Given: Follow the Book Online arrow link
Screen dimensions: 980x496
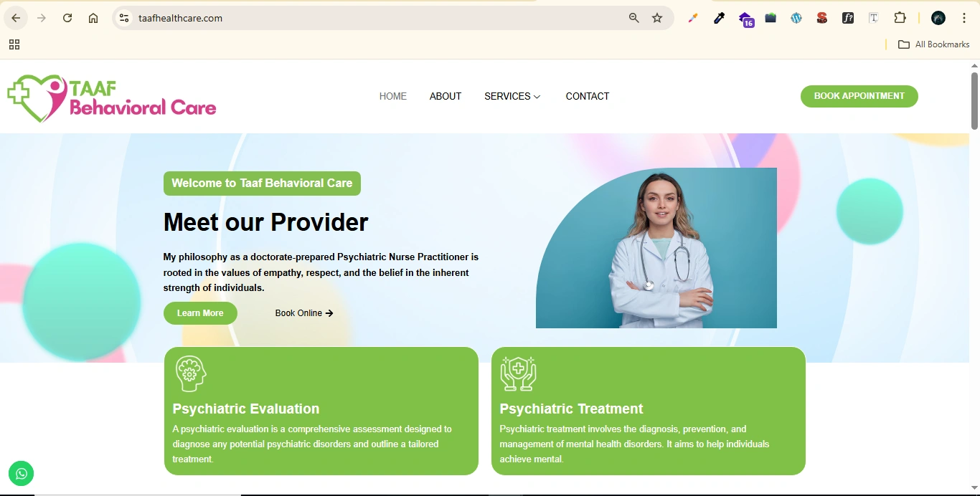Looking at the screenshot, I should pyautogui.click(x=304, y=313).
